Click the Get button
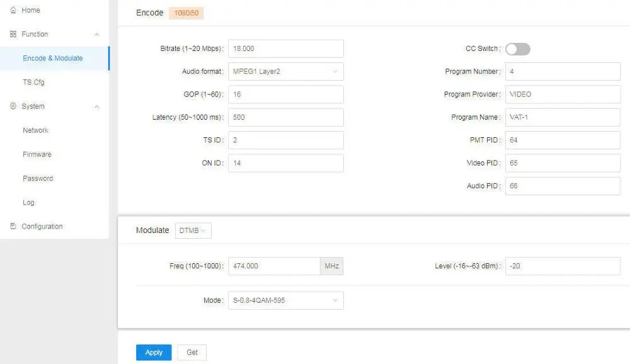This screenshot has height=364, width=630. coord(192,352)
